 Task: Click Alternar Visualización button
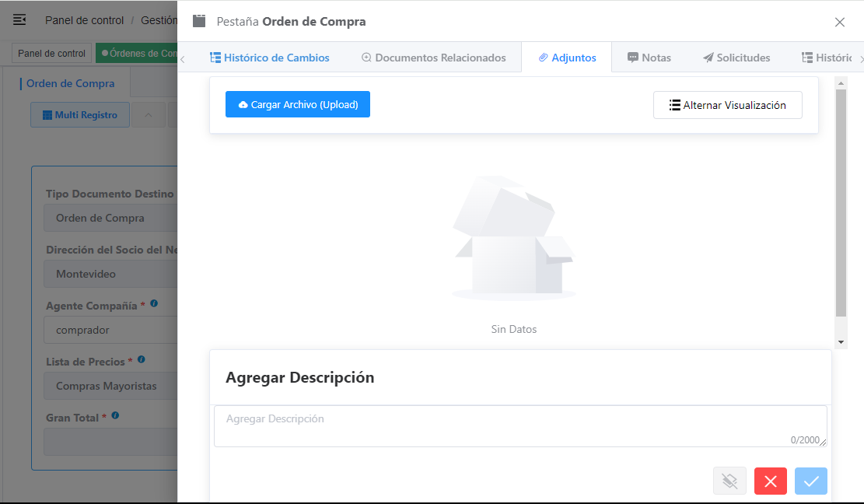(x=727, y=105)
